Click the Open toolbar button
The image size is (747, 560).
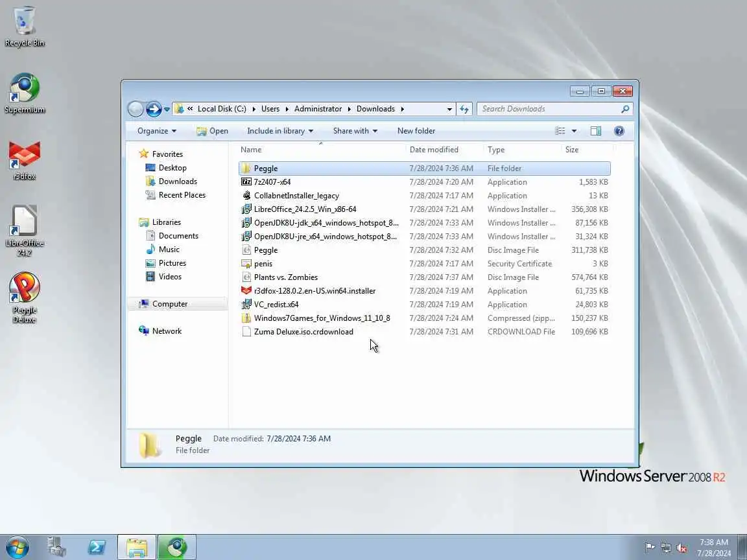[213, 131]
